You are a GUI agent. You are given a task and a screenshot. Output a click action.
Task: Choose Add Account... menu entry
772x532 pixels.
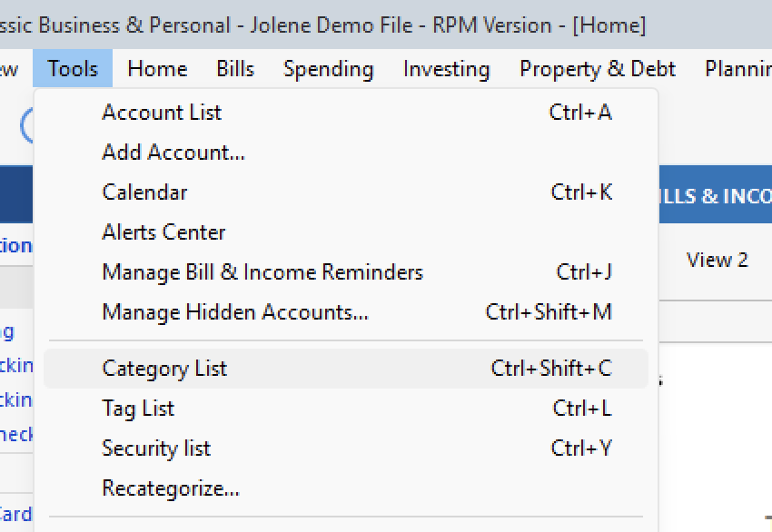pos(173,153)
